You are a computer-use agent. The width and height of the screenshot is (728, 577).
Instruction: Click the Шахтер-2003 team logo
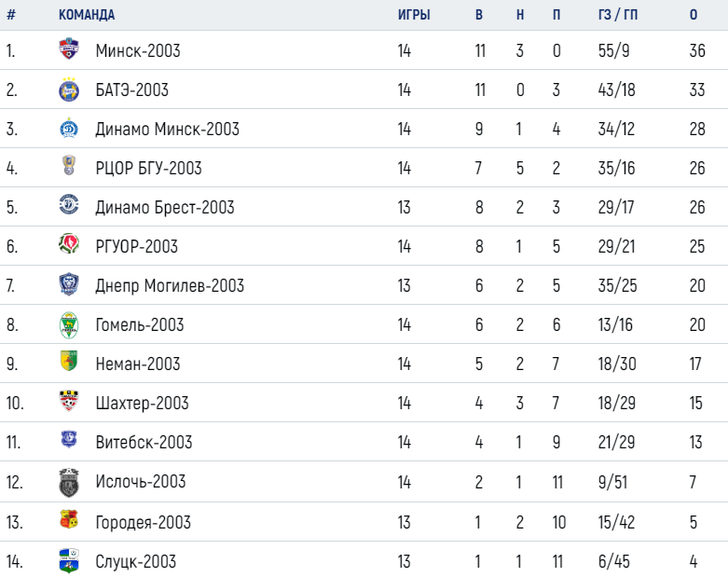point(69,401)
